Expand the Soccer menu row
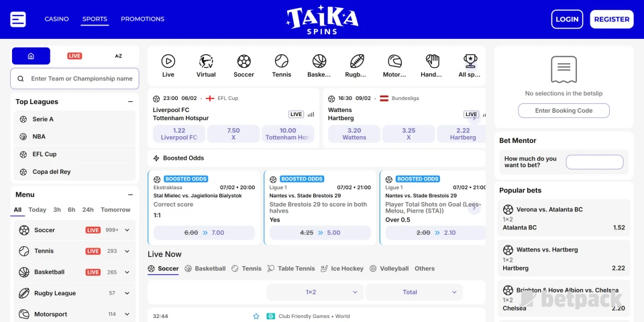Screen dimensions: 644x322 click(x=127, y=230)
